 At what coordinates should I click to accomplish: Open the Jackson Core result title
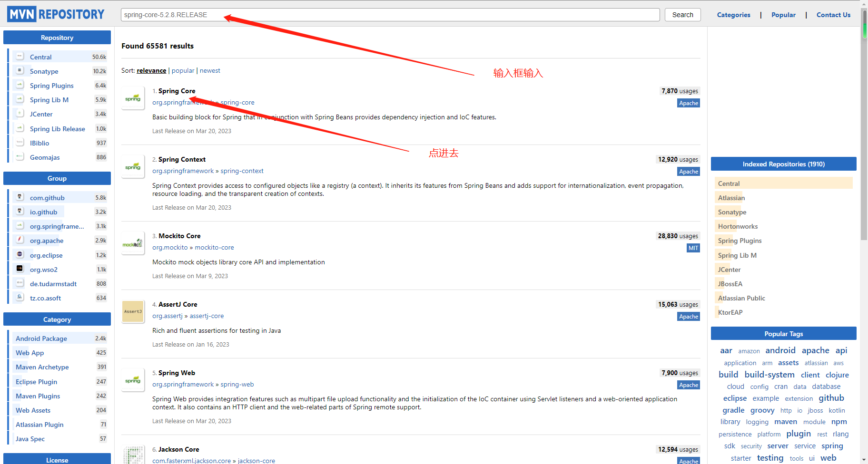(x=178, y=449)
